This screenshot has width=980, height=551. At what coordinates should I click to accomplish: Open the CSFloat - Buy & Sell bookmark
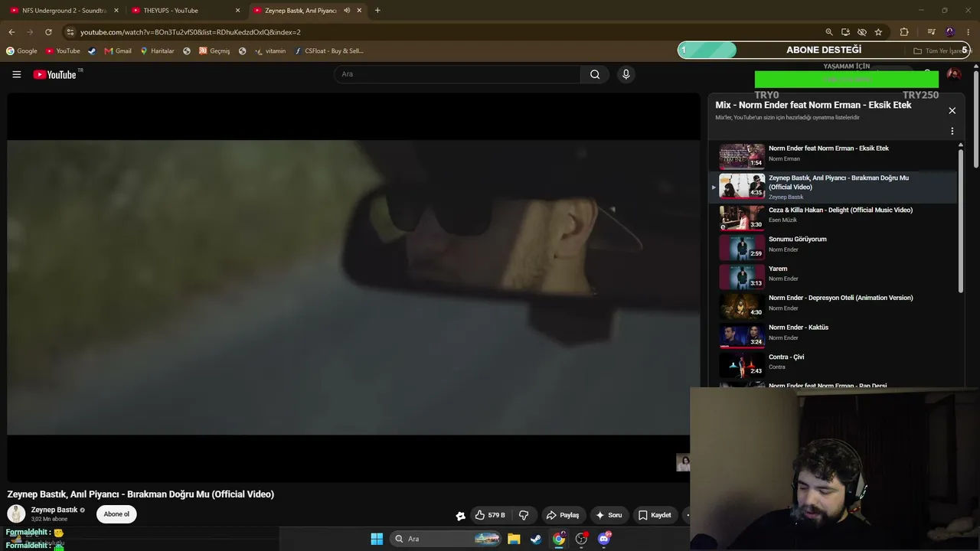point(329,51)
